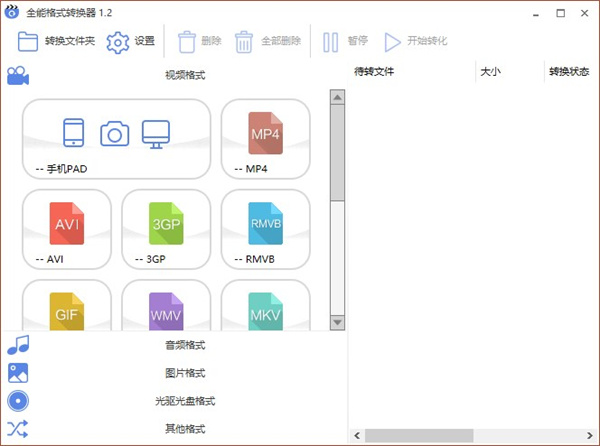Click the 删除 trash can icon
Screen dimensions: 600x446
187,42
